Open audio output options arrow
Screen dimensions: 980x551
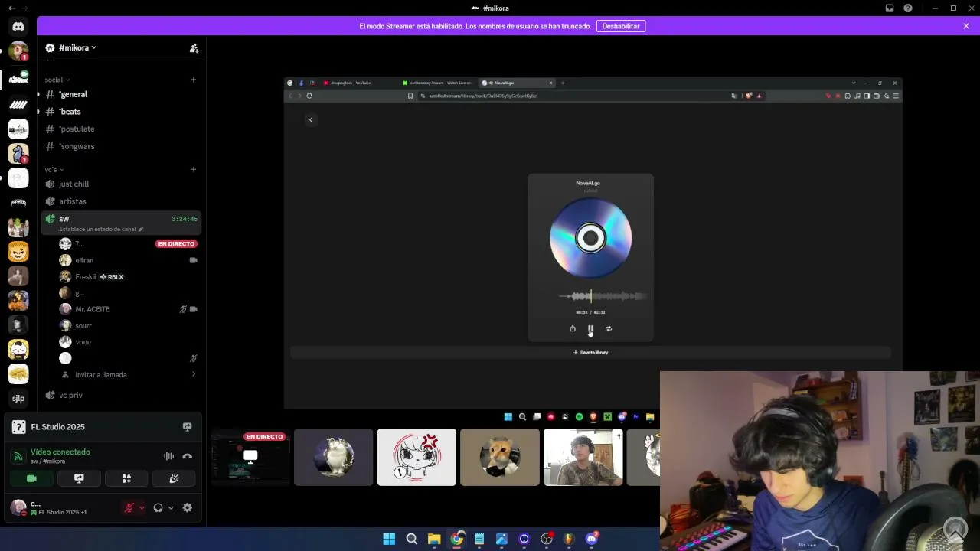pyautogui.click(x=171, y=507)
